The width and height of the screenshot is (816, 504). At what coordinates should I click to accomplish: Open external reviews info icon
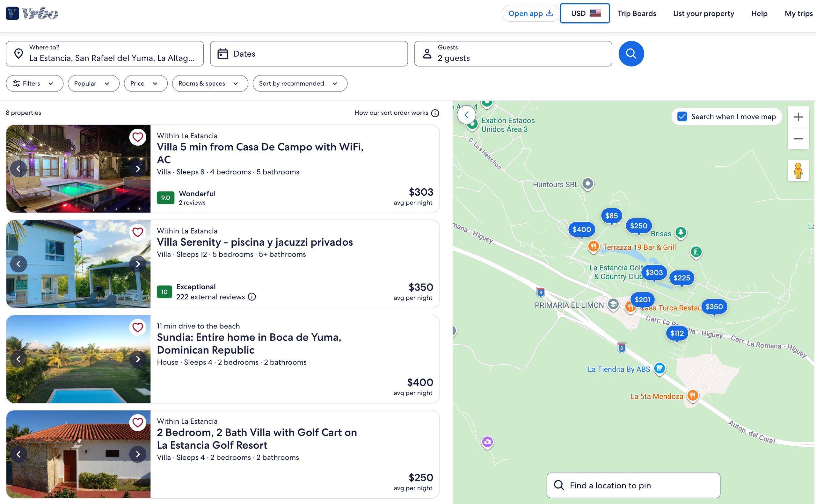pyautogui.click(x=252, y=297)
